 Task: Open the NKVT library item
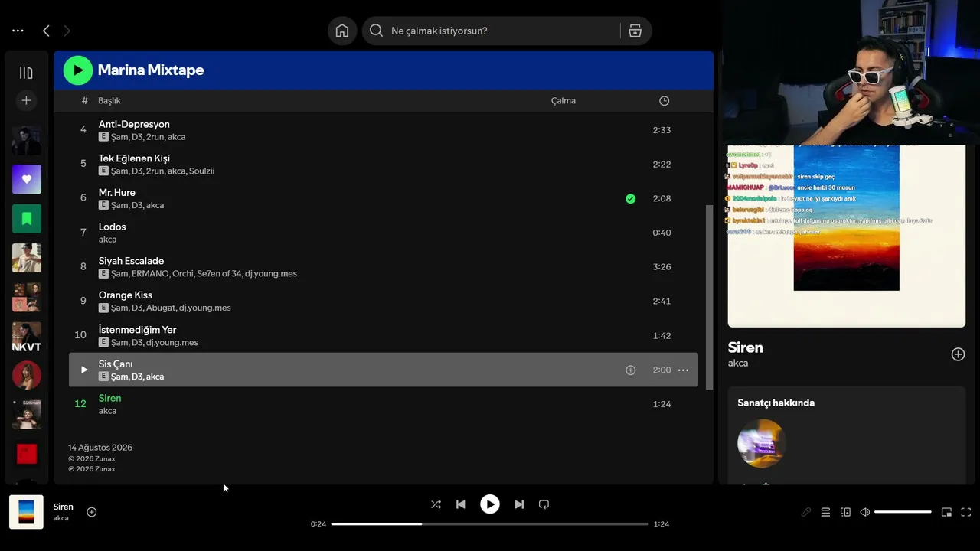click(27, 337)
